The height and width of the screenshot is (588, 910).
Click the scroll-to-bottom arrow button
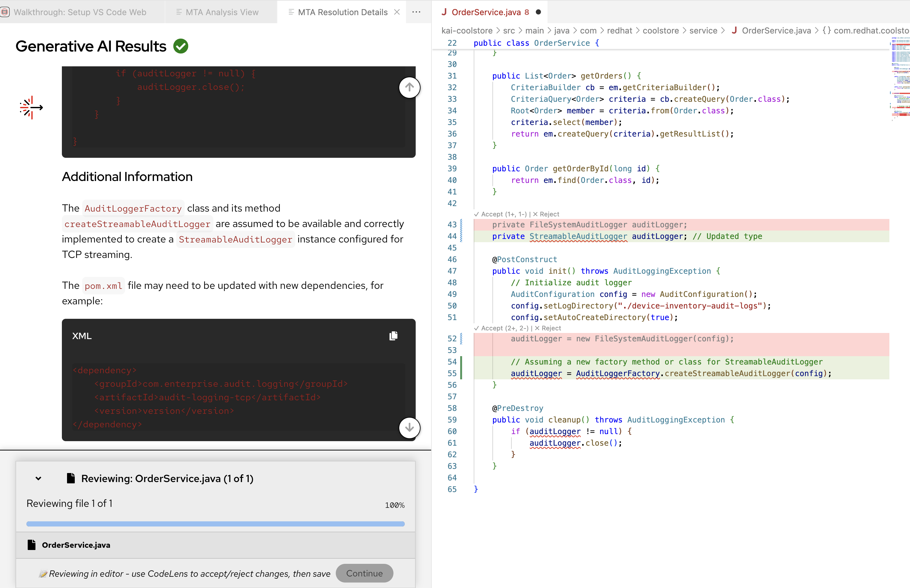tap(409, 427)
